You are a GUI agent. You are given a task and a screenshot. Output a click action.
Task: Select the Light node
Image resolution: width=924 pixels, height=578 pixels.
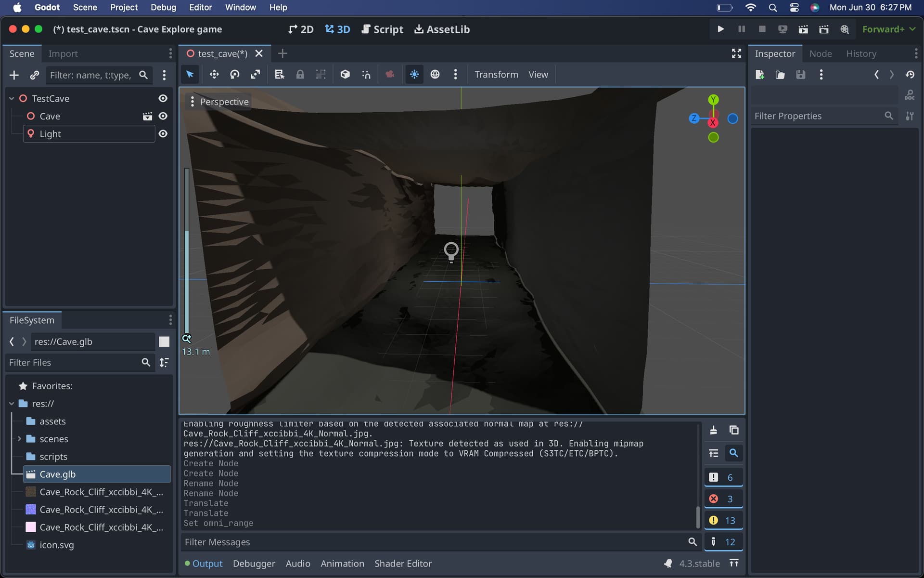click(89, 134)
